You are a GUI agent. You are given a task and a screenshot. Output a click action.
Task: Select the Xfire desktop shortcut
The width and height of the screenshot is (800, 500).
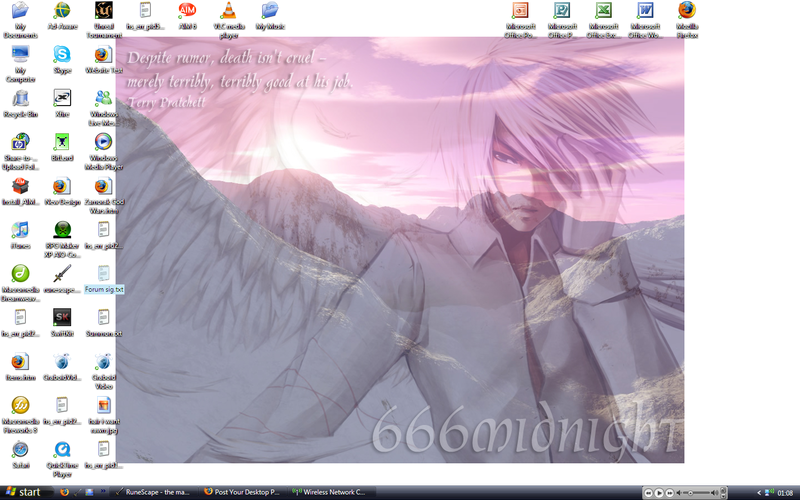click(62, 104)
